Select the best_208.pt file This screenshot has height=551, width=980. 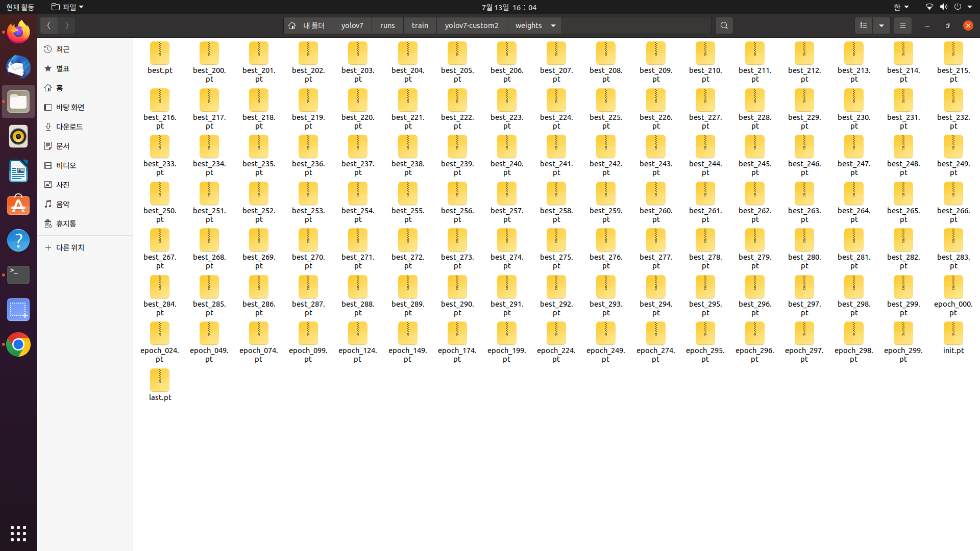coord(606,62)
